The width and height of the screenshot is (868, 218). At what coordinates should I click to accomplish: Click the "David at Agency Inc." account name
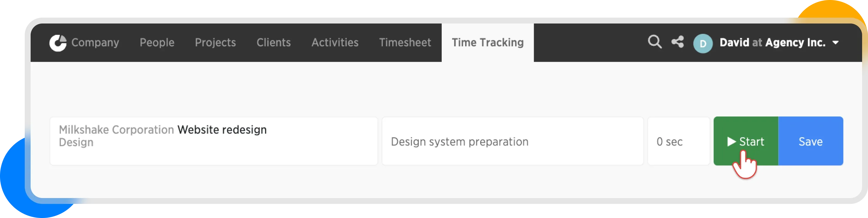click(772, 43)
